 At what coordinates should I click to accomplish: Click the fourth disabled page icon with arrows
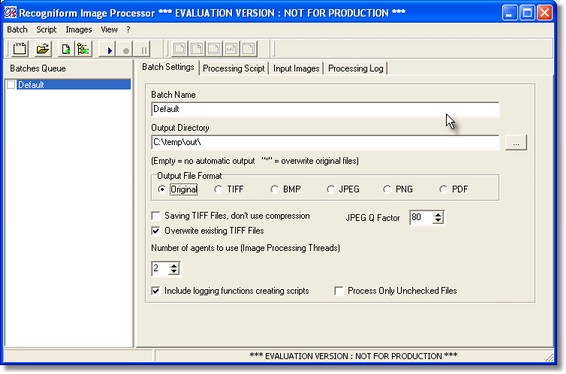coord(231,49)
